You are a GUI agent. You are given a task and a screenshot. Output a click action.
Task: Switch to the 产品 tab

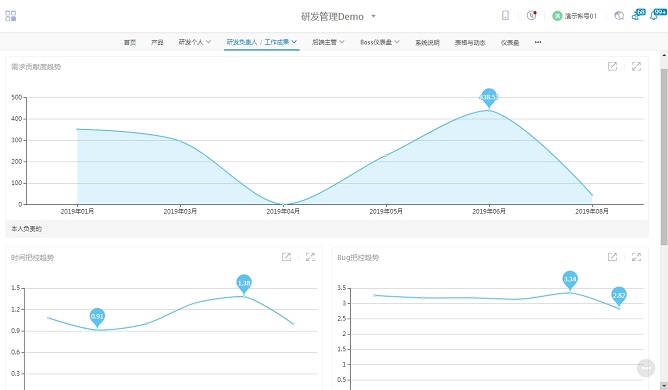tap(157, 42)
